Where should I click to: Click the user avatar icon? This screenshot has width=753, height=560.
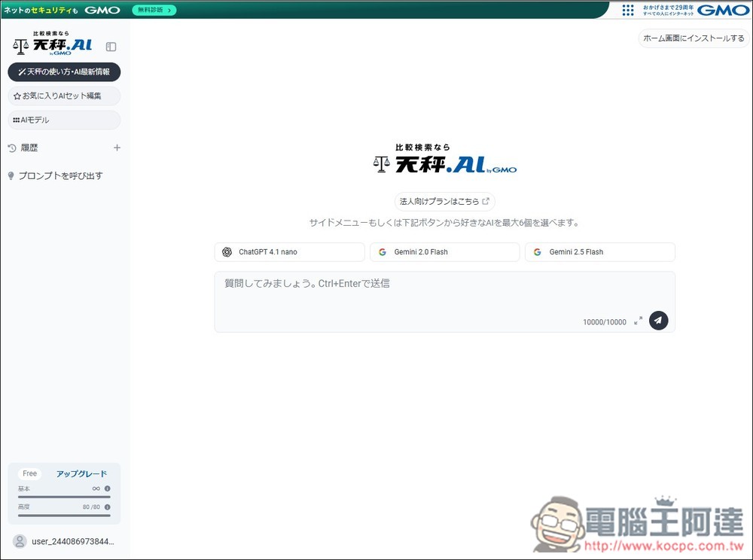point(20,541)
